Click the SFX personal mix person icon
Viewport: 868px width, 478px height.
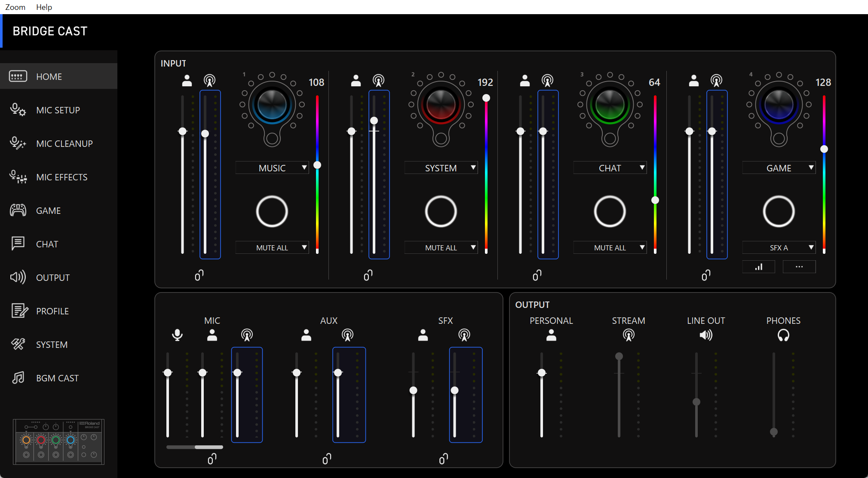(x=423, y=335)
